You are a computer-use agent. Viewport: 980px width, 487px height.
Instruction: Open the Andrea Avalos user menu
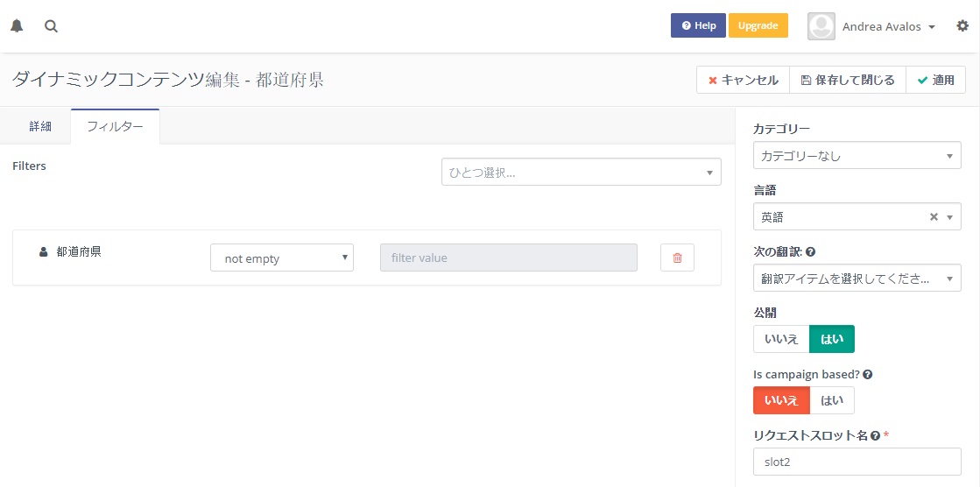point(888,26)
